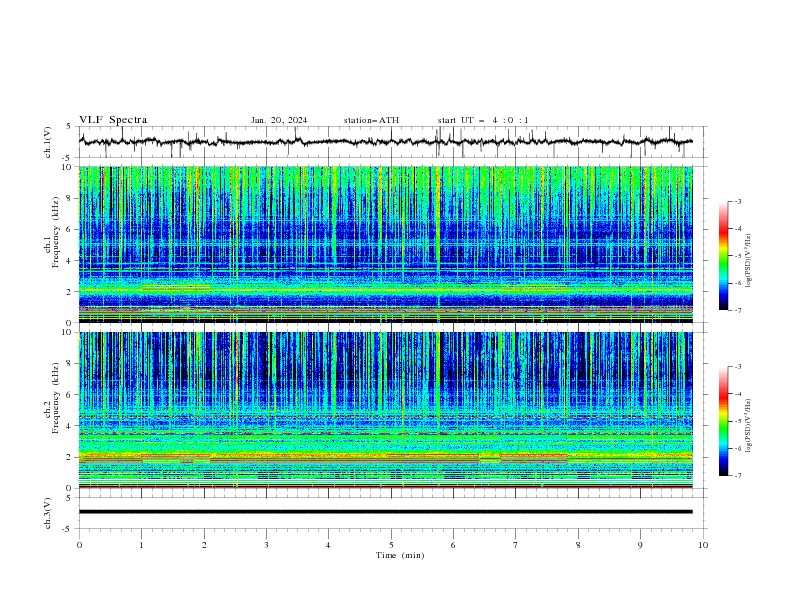The height and width of the screenshot is (612, 792).
Task: Click the flat ch.3 voltage trace
Action: pyautogui.click(x=386, y=512)
